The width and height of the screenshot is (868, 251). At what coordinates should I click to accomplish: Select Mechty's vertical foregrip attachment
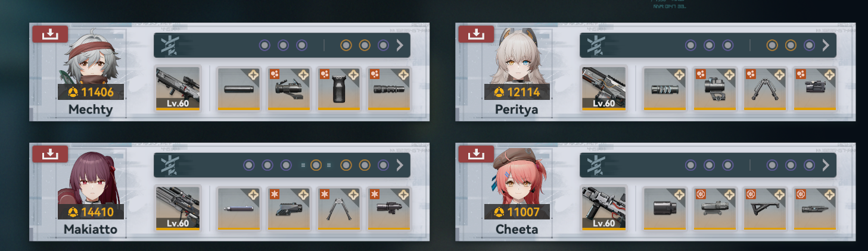[x=339, y=89]
